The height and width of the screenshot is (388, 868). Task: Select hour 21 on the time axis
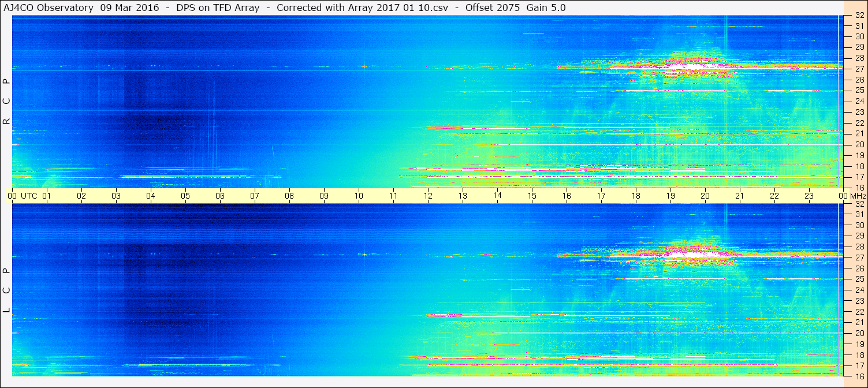pos(740,196)
